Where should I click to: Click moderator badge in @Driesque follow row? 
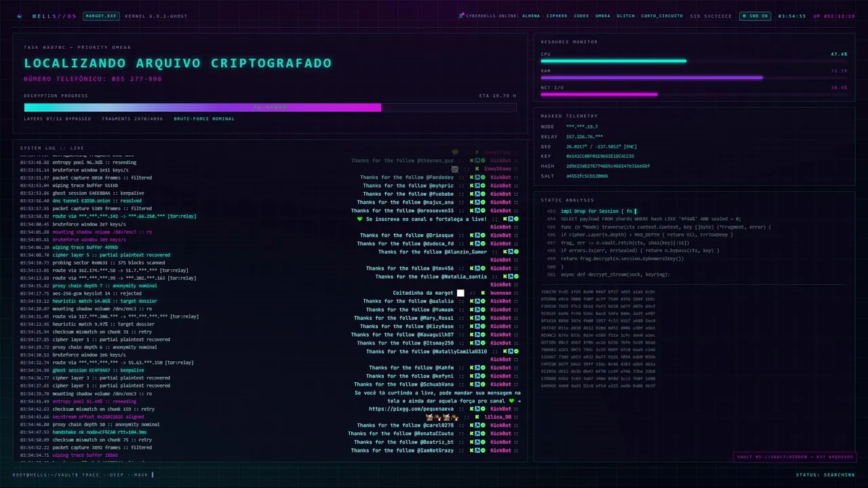477,235
